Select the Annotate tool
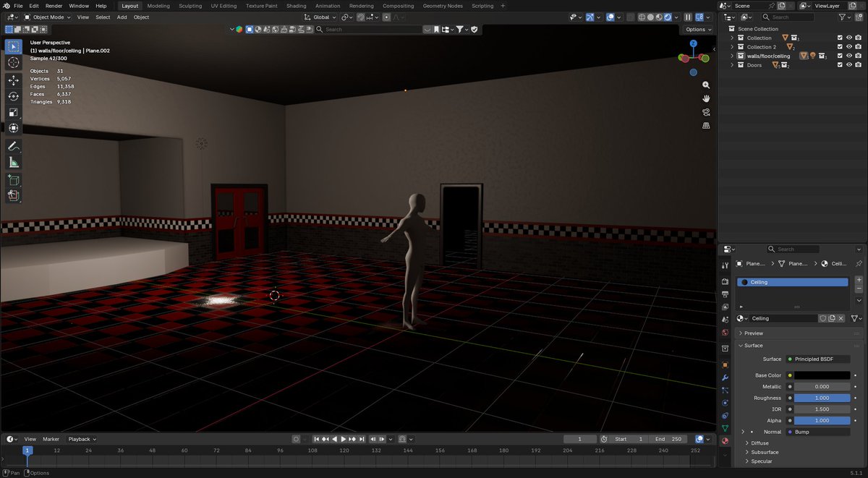868x478 pixels. tap(13, 146)
